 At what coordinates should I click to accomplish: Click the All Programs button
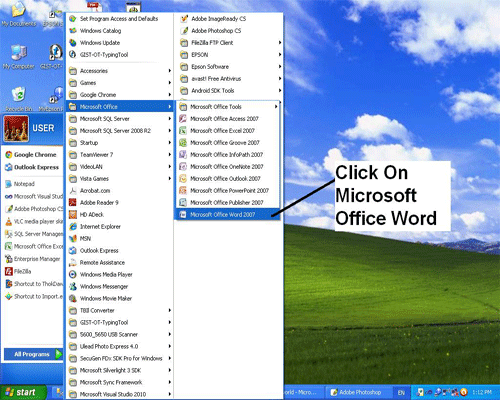[33, 354]
